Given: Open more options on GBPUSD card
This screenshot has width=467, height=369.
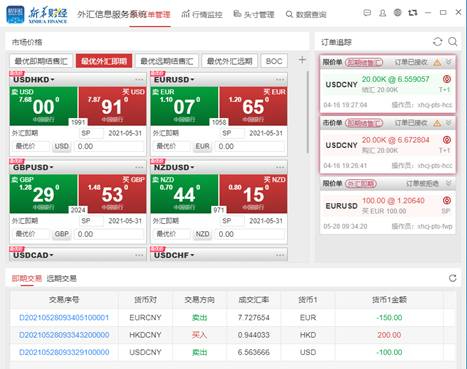Looking at the screenshot, I should pyautogui.click(x=139, y=167).
